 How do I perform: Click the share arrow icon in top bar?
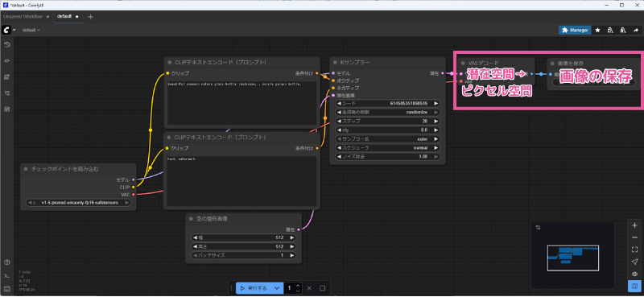[636, 30]
